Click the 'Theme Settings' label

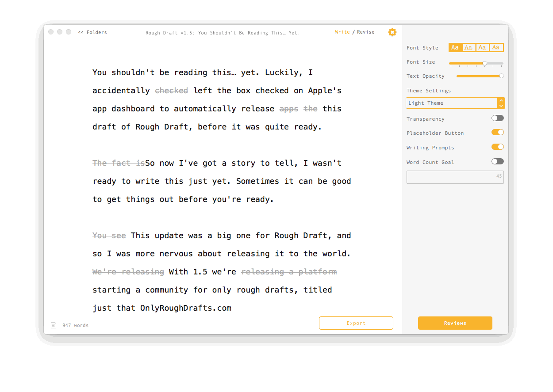click(429, 91)
